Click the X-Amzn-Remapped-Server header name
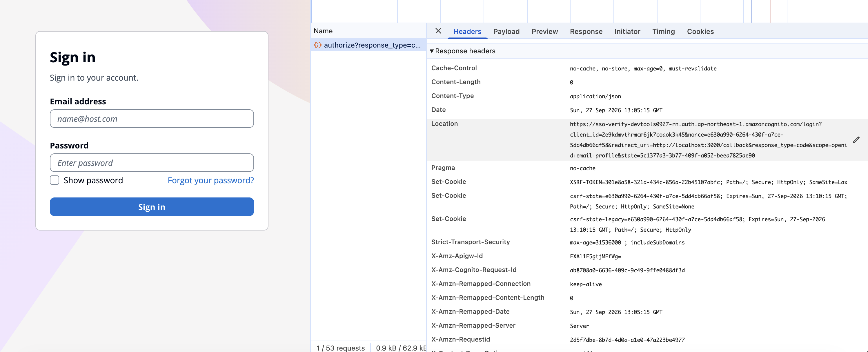 (473, 325)
